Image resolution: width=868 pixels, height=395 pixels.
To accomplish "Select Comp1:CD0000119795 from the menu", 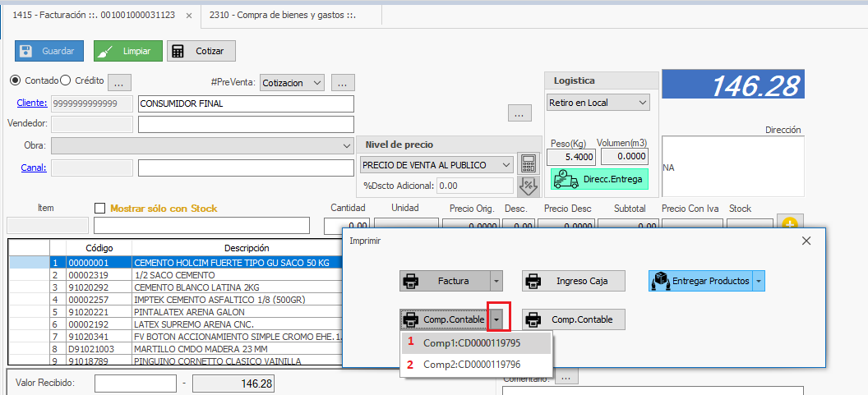I will [x=471, y=342].
